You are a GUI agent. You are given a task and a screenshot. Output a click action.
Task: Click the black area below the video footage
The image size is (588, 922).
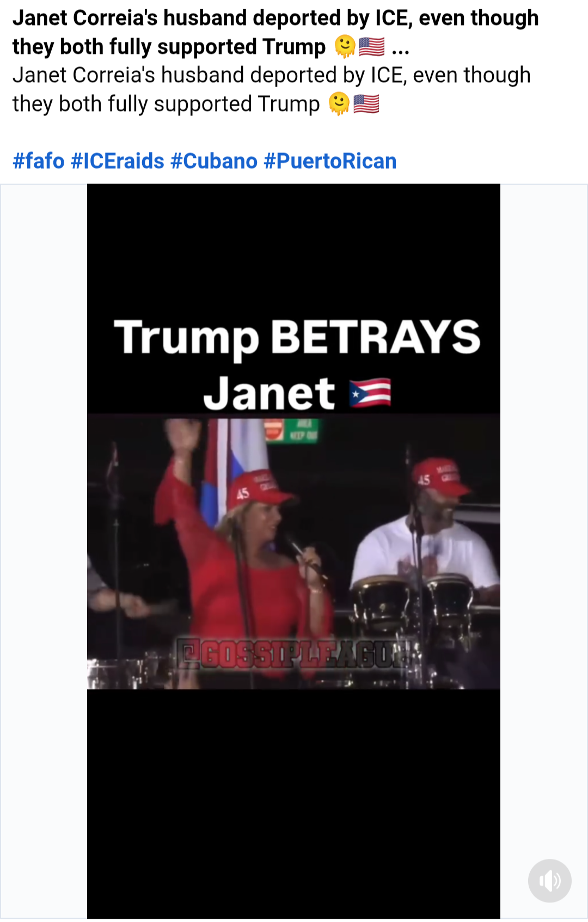[x=293, y=804]
